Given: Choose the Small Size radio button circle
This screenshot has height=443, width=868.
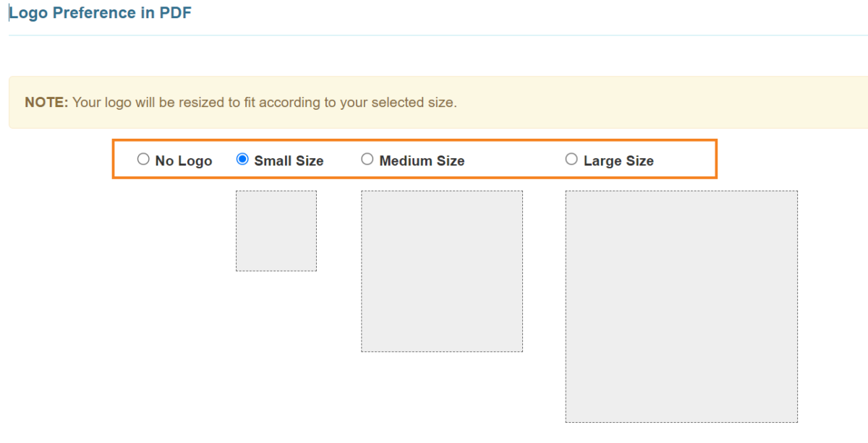Looking at the screenshot, I should pyautogui.click(x=242, y=159).
